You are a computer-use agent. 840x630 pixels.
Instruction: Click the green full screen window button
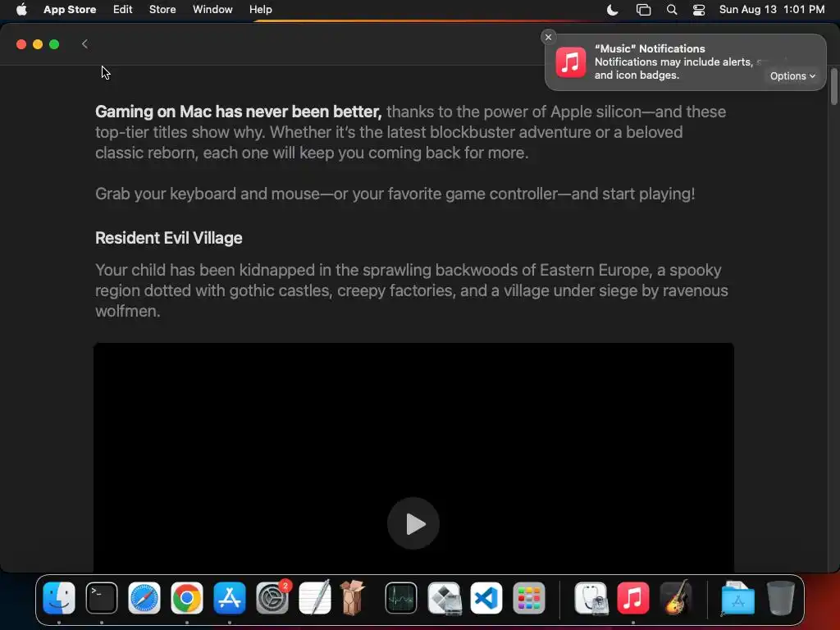54,44
